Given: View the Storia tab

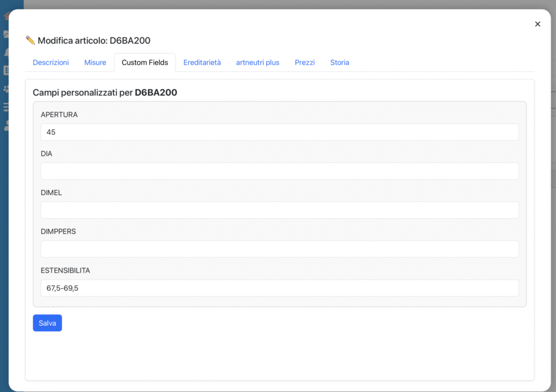Looking at the screenshot, I should coord(339,62).
